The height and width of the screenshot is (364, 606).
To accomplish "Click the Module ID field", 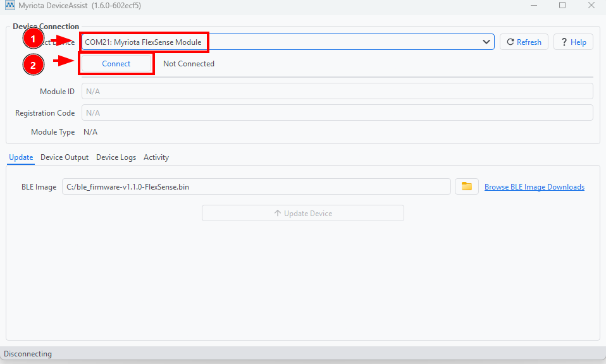I will [337, 91].
